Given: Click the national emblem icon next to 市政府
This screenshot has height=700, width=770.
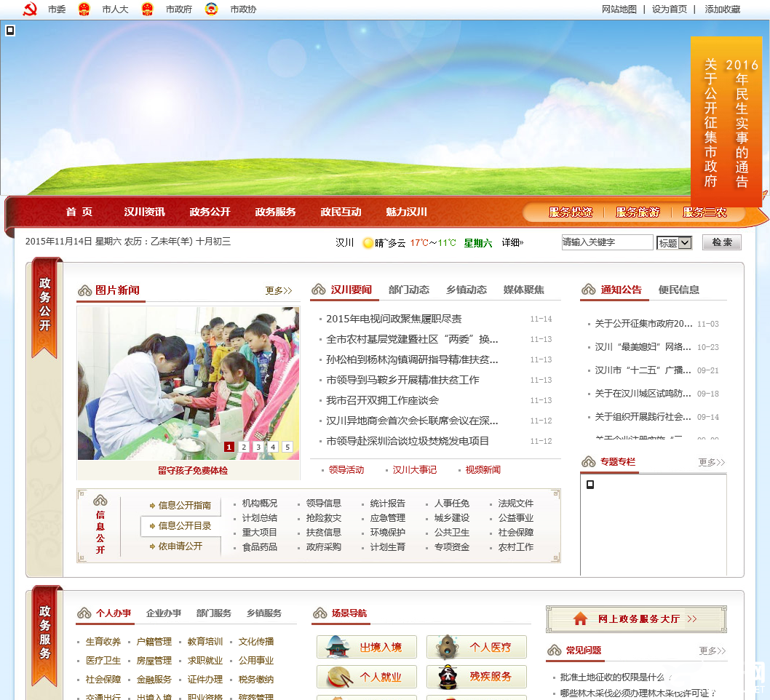Looking at the screenshot, I should [x=148, y=9].
